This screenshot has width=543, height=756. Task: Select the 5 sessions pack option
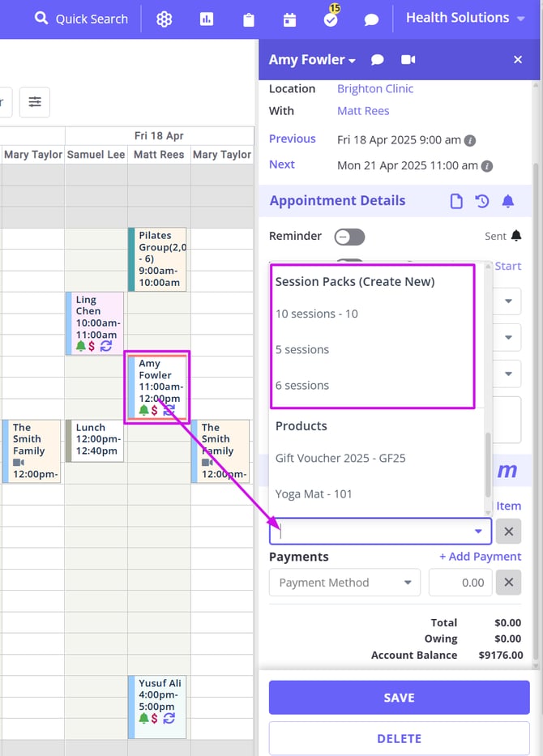(302, 350)
